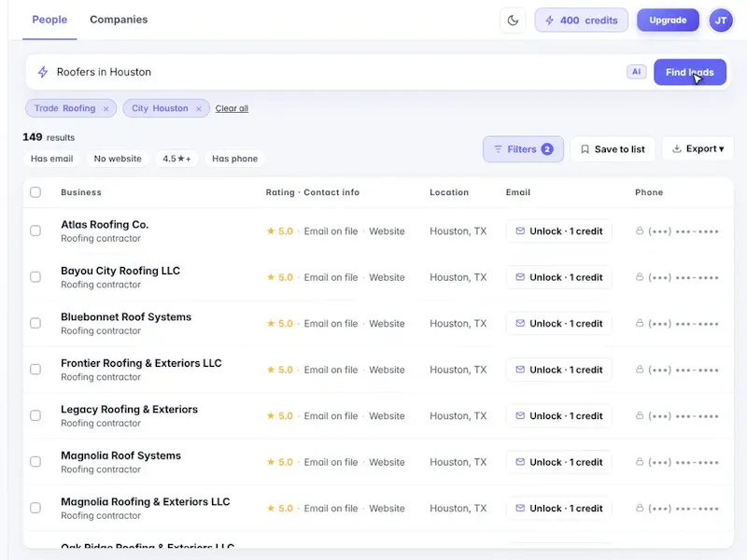Open the JT profile avatar
Image resolution: width=747 pixels, height=560 pixels.
pos(720,21)
